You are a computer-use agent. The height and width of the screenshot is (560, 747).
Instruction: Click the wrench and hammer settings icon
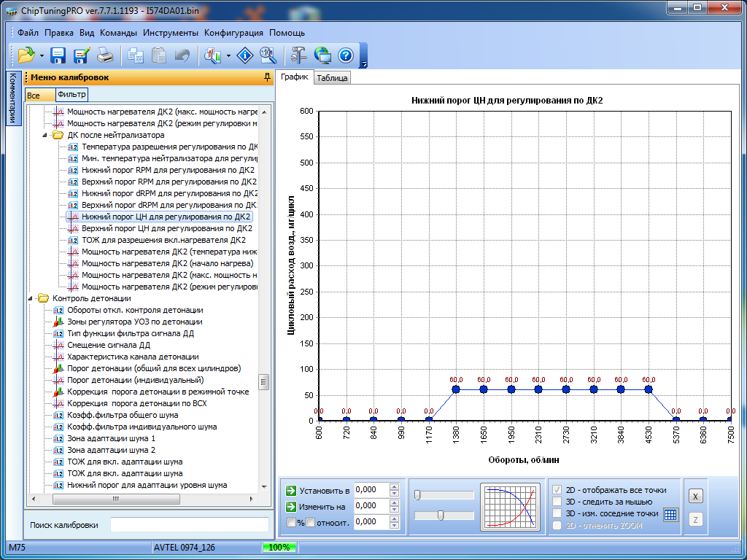[x=298, y=55]
